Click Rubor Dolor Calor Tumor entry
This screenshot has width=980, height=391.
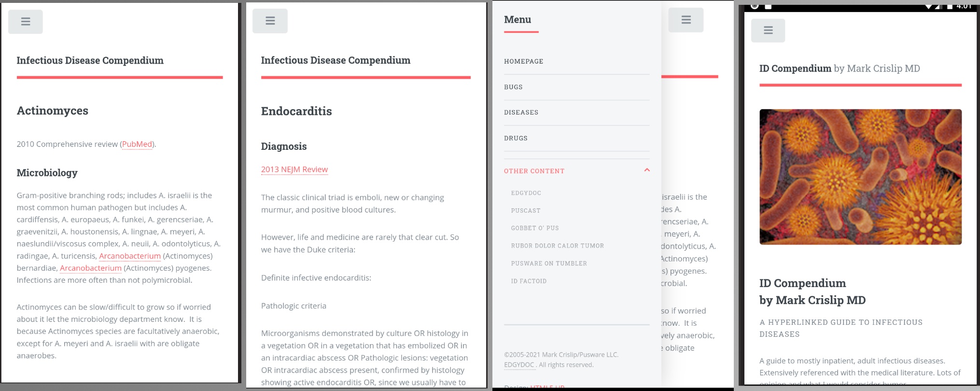click(557, 246)
